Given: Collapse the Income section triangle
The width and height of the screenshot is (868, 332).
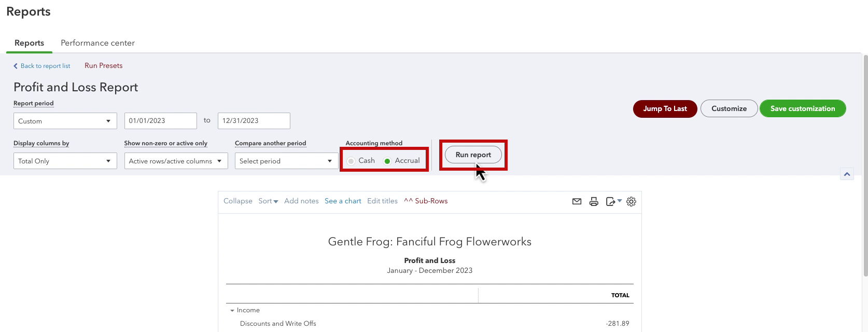Looking at the screenshot, I should click(232, 310).
